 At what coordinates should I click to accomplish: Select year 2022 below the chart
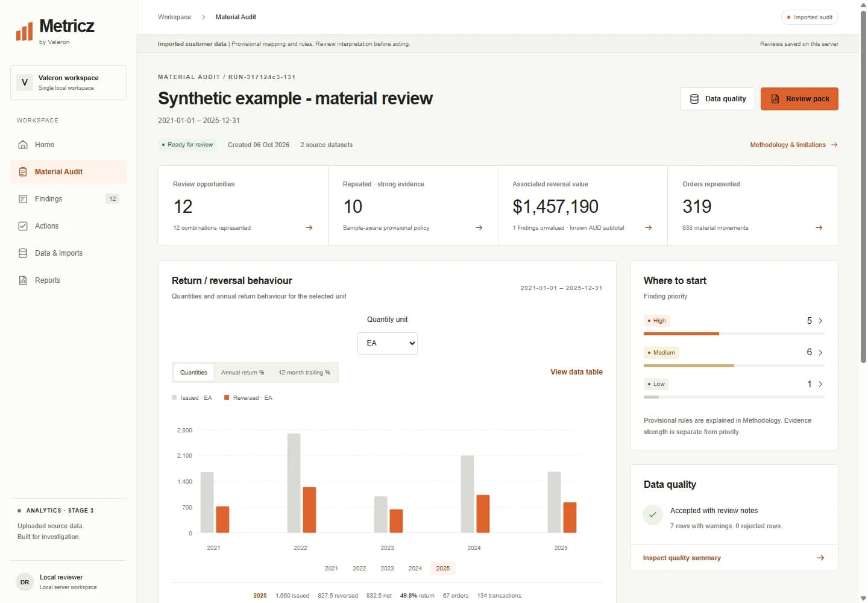359,569
